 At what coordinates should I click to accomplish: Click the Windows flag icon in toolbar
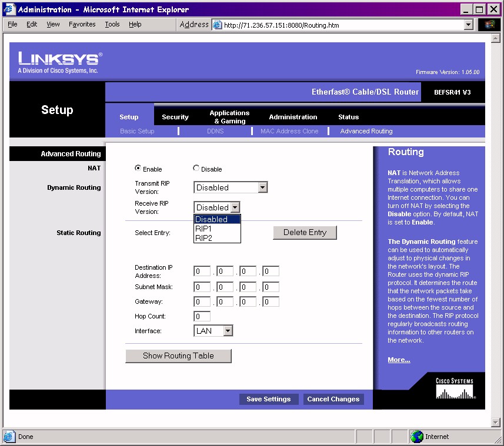click(489, 25)
